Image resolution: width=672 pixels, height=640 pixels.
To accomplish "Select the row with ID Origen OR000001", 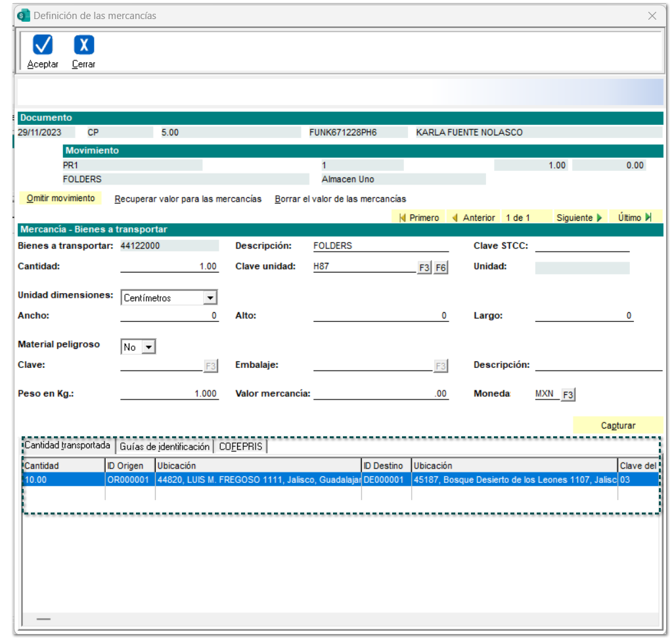I will coord(129,480).
